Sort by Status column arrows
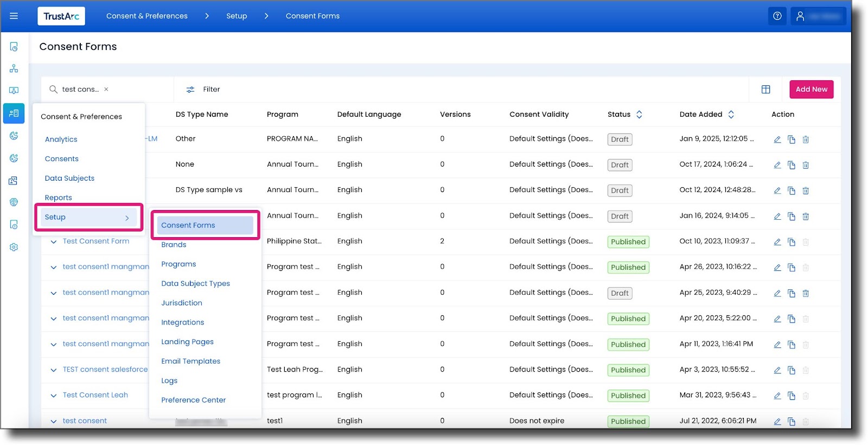Viewport: 868px width, 445px height. pyautogui.click(x=639, y=115)
